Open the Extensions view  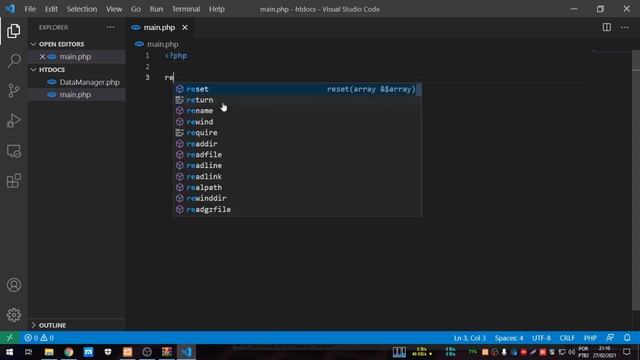point(13,181)
